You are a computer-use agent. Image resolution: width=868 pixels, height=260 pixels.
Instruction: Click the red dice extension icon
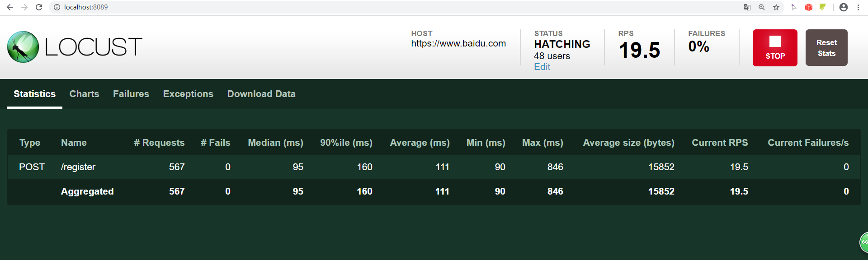[809, 7]
